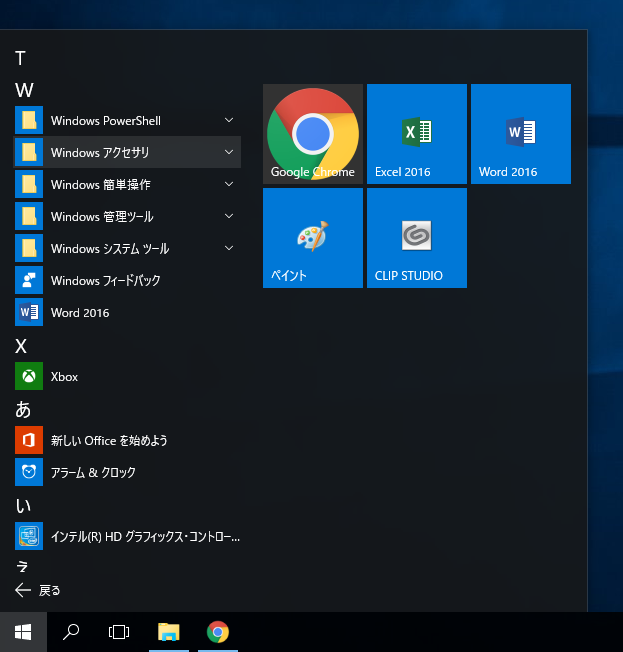
Task: Click the 戻る back button
Action: (40, 590)
